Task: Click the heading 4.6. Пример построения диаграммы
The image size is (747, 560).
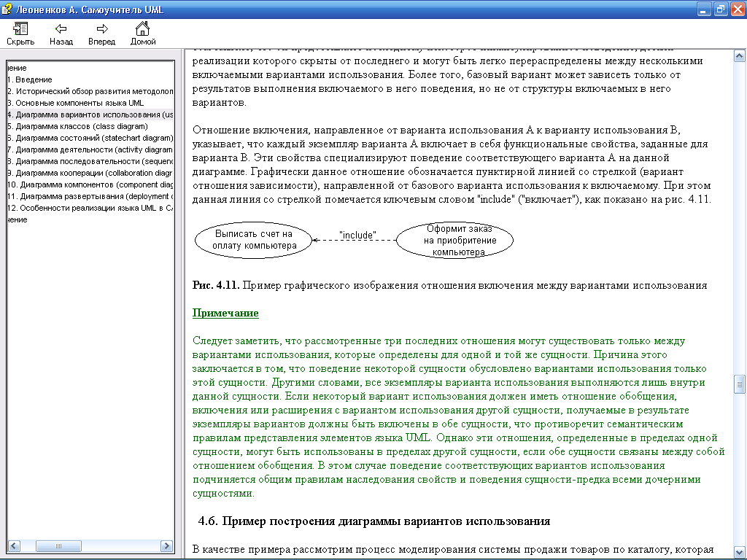Action: (374, 521)
